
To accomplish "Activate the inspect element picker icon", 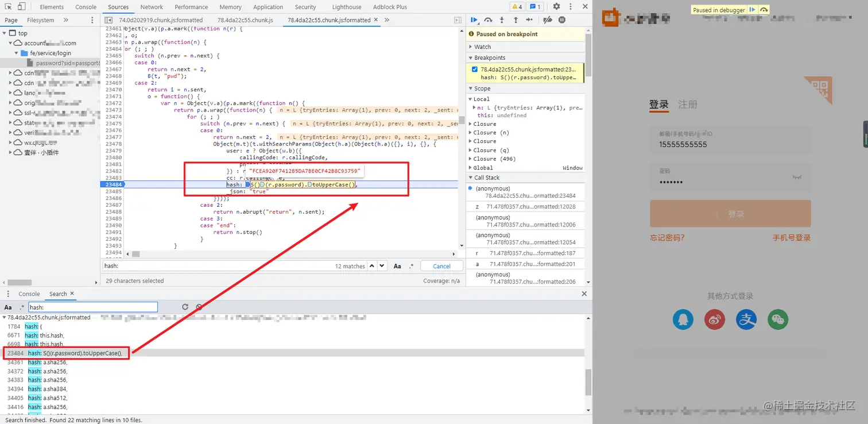I will pos(8,7).
